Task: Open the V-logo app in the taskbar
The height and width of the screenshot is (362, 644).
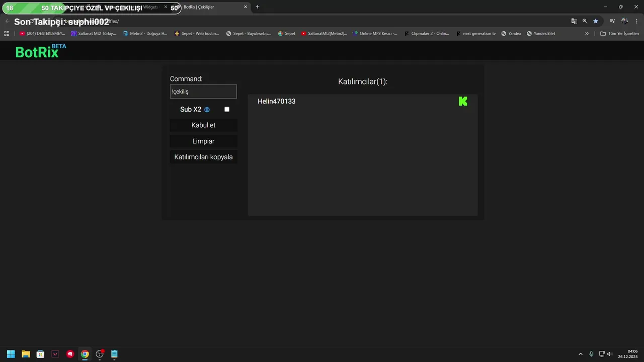Action: tap(55, 354)
